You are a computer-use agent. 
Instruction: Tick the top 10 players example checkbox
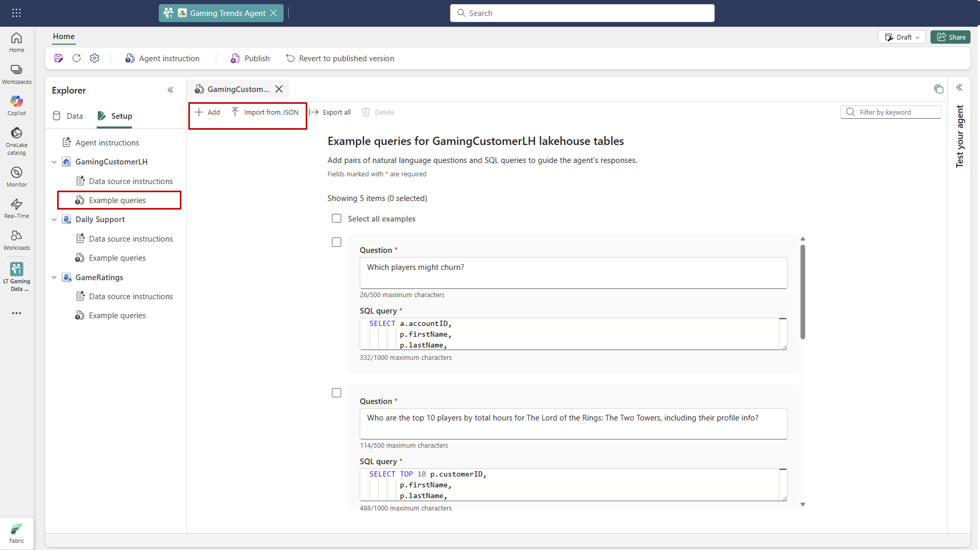(336, 393)
